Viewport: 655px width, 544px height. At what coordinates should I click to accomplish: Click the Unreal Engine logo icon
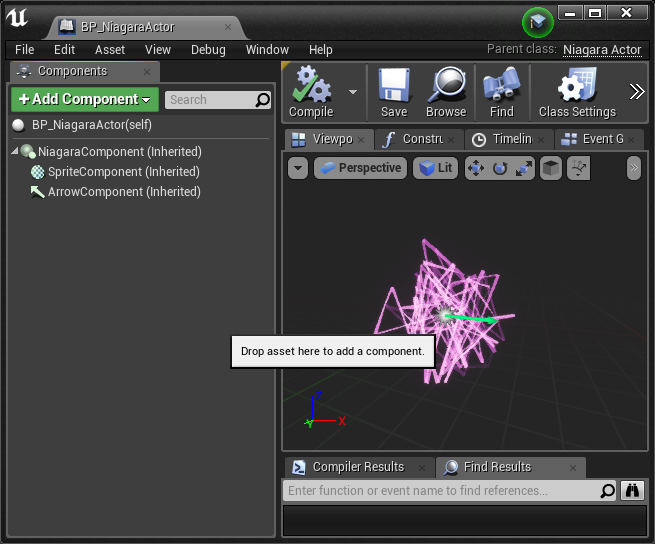point(17,18)
